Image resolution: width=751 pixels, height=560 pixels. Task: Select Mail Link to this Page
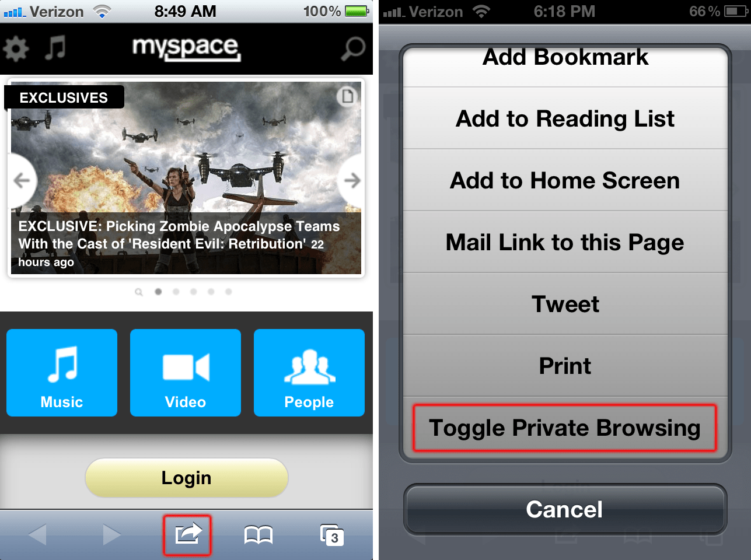coord(565,242)
